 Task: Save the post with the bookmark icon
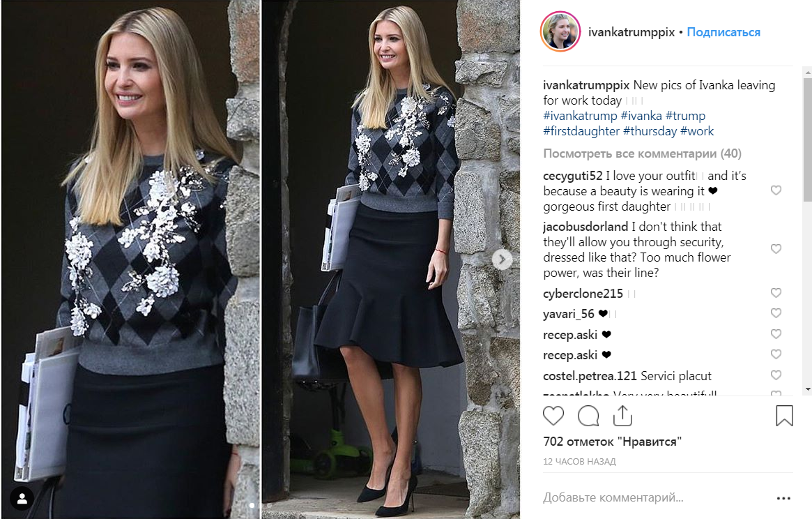[x=784, y=416]
